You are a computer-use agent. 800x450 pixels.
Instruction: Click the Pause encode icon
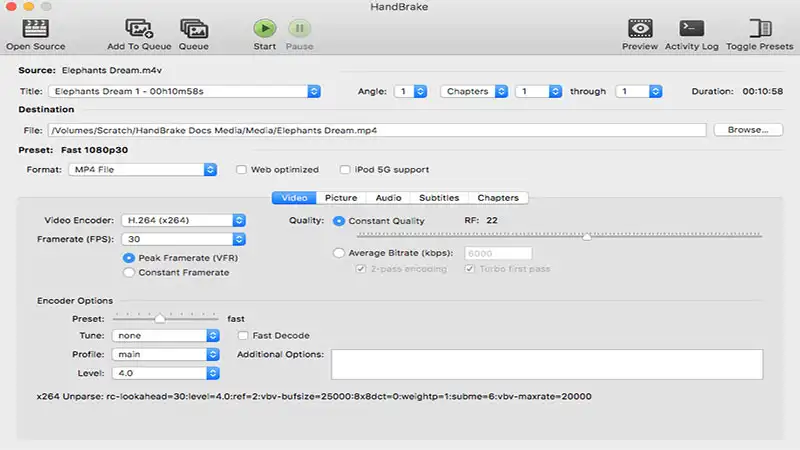[x=299, y=28]
